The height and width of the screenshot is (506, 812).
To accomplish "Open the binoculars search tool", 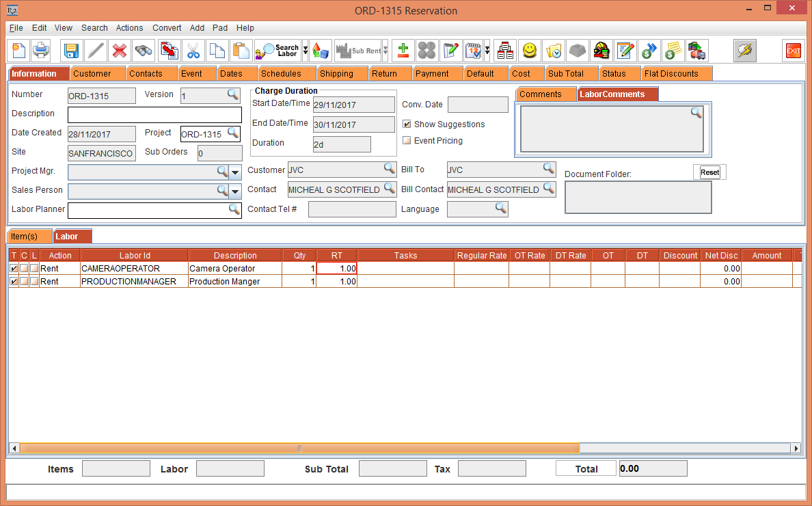I will pyautogui.click(x=144, y=50).
